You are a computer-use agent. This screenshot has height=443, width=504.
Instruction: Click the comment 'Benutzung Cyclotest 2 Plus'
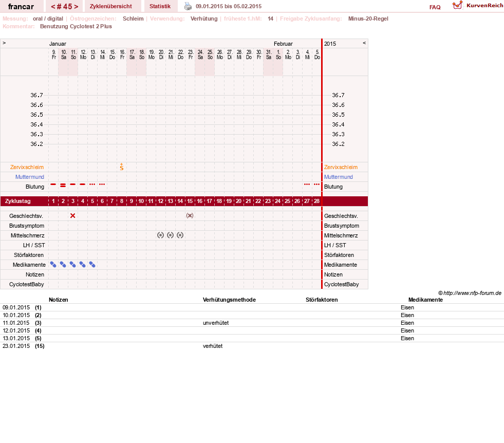(x=76, y=26)
